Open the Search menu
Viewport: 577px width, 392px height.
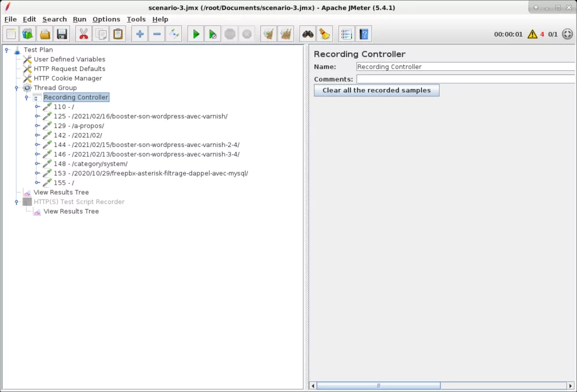tap(55, 19)
